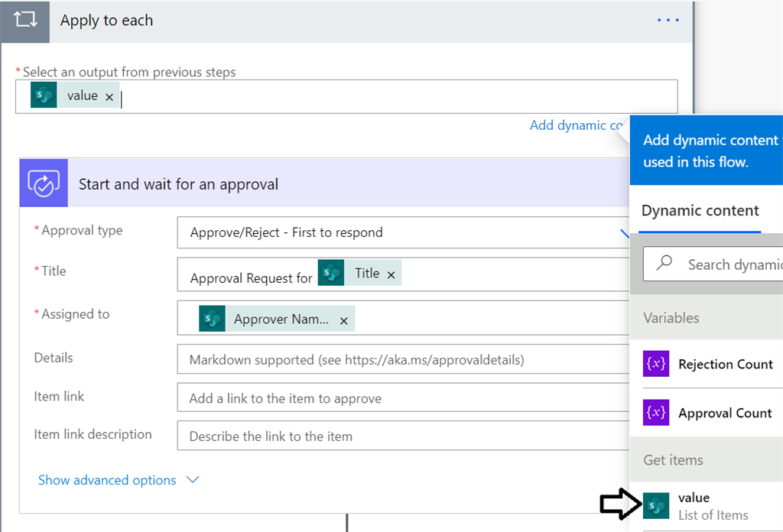Remove the value token from output field

pyautogui.click(x=109, y=97)
